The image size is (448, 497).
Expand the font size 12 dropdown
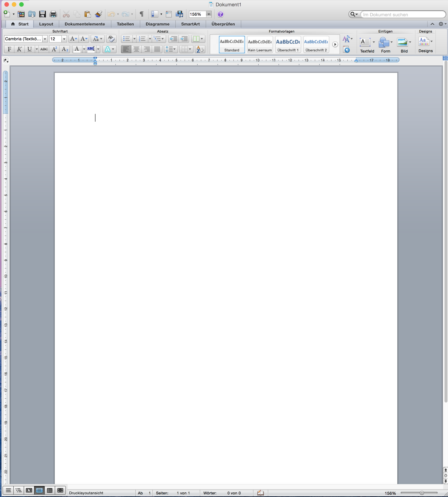pos(64,39)
